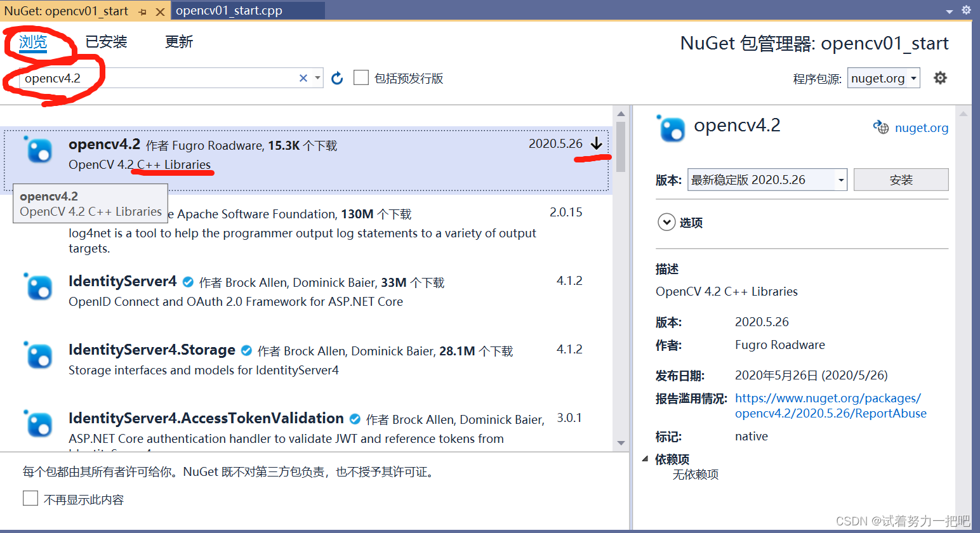Open the top-right tab well gear
The image size is (980, 533).
(966, 10)
